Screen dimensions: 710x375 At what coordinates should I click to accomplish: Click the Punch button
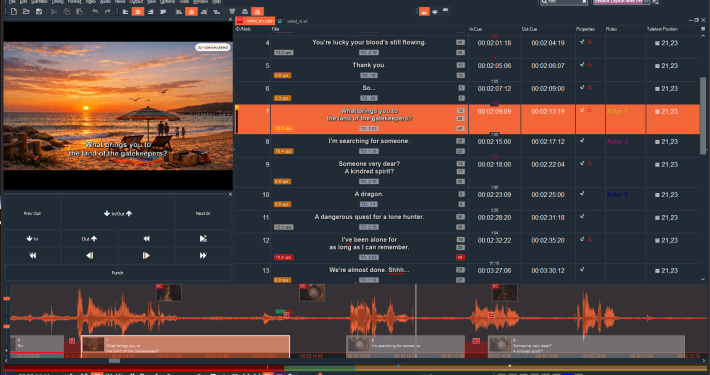point(118,273)
